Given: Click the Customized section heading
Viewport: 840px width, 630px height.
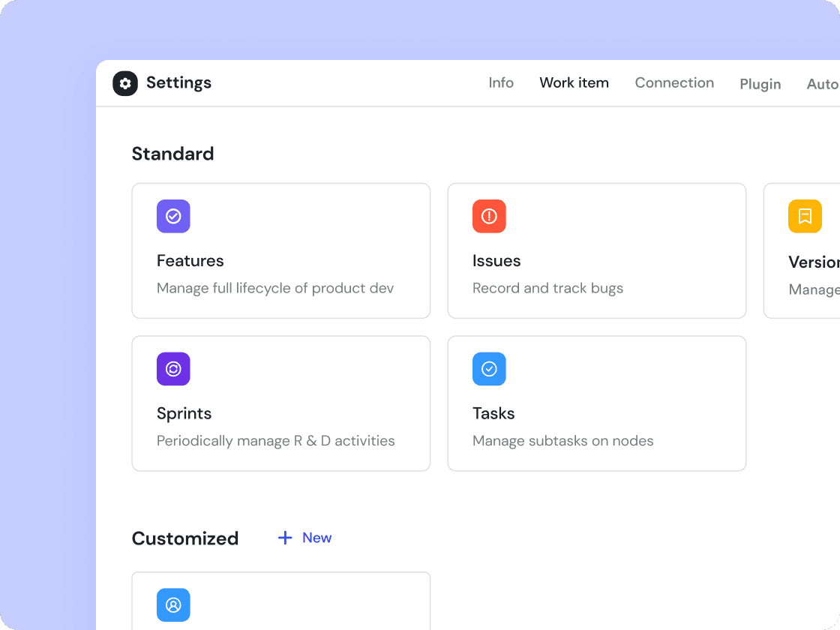Looking at the screenshot, I should [x=184, y=538].
